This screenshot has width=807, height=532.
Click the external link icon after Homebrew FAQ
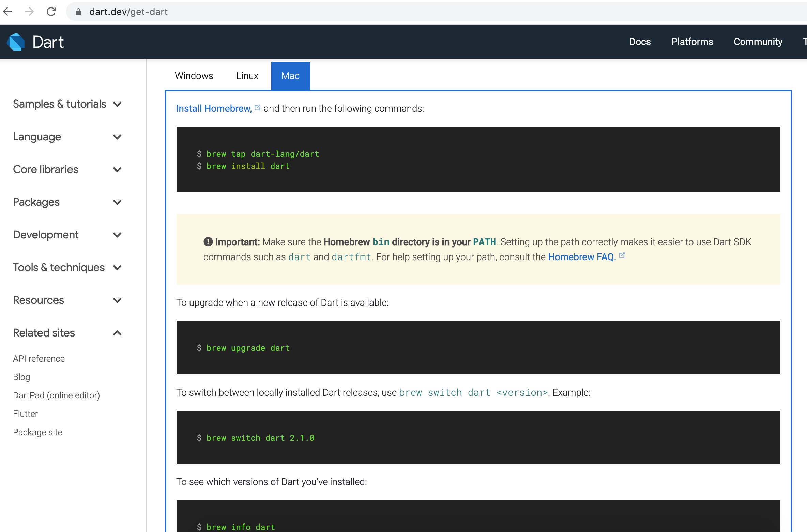pos(622,255)
